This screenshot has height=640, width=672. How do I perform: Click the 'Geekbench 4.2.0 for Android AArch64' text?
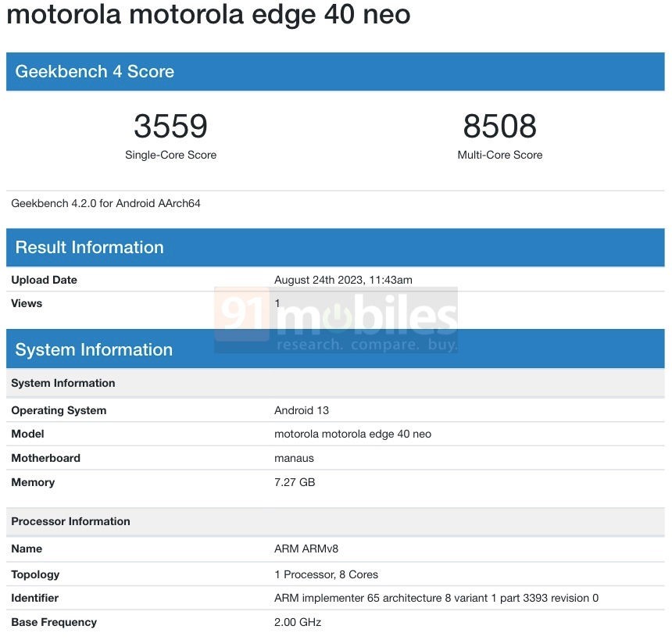coord(105,203)
